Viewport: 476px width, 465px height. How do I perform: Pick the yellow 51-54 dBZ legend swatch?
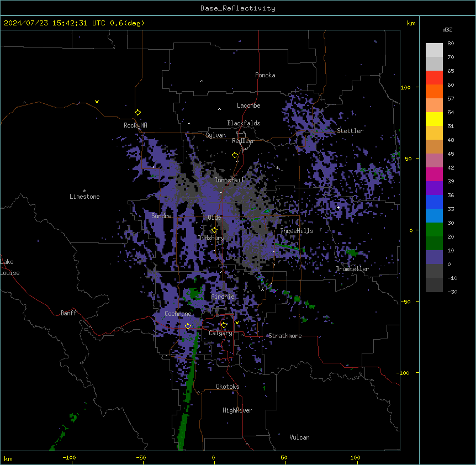click(434, 119)
